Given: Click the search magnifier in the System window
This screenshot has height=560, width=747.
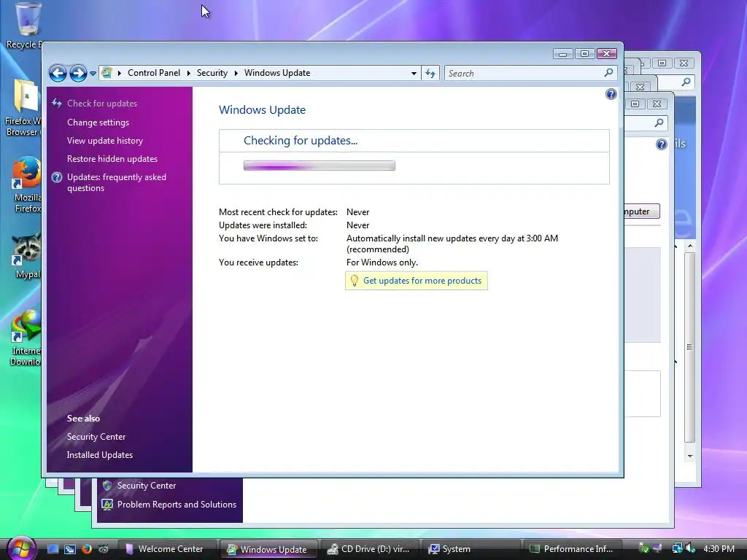Looking at the screenshot, I should [x=659, y=122].
